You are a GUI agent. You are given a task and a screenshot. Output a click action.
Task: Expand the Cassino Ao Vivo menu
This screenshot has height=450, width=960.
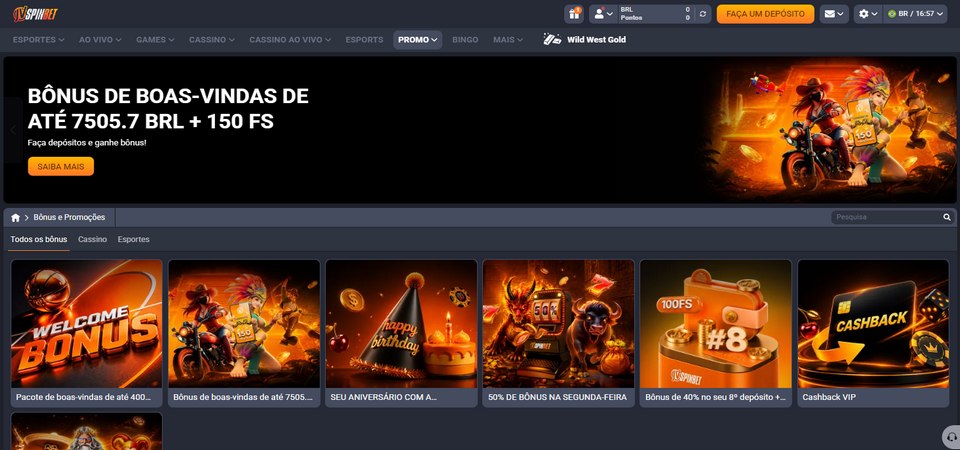pos(290,40)
